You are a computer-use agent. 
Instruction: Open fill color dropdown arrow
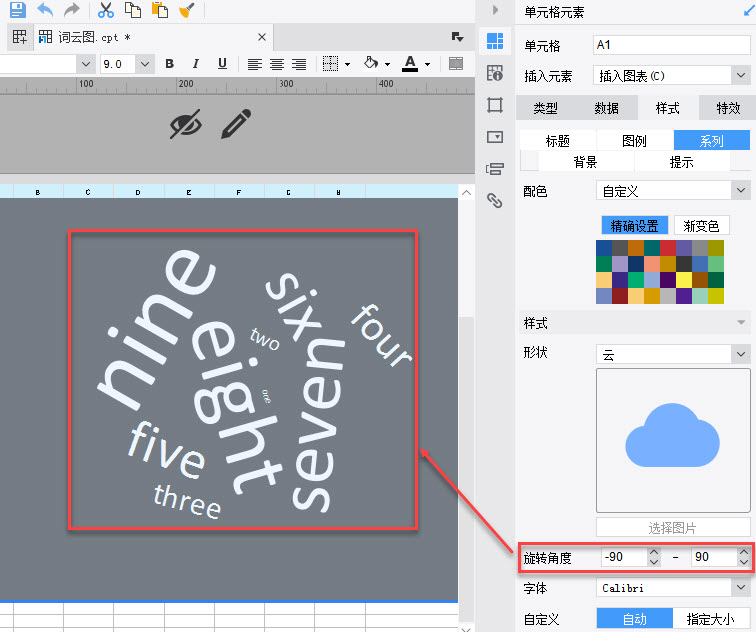(387, 64)
